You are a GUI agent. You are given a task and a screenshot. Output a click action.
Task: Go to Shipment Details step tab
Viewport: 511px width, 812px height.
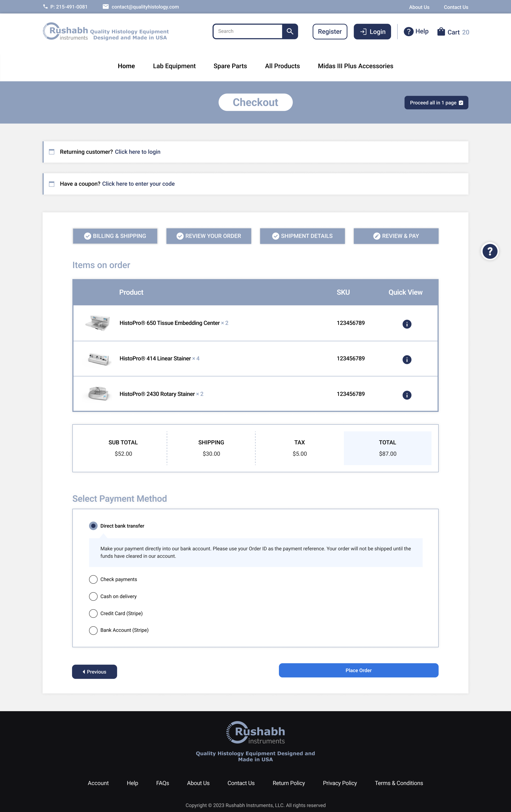click(x=302, y=236)
